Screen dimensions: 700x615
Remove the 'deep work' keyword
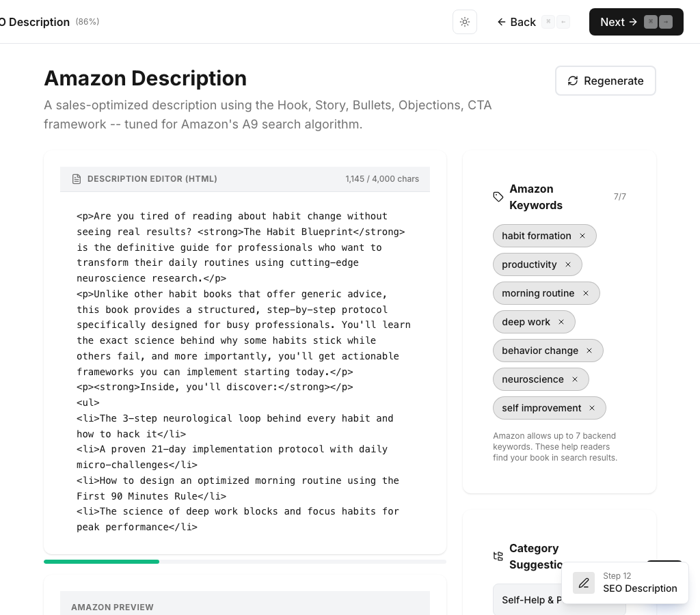click(561, 322)
